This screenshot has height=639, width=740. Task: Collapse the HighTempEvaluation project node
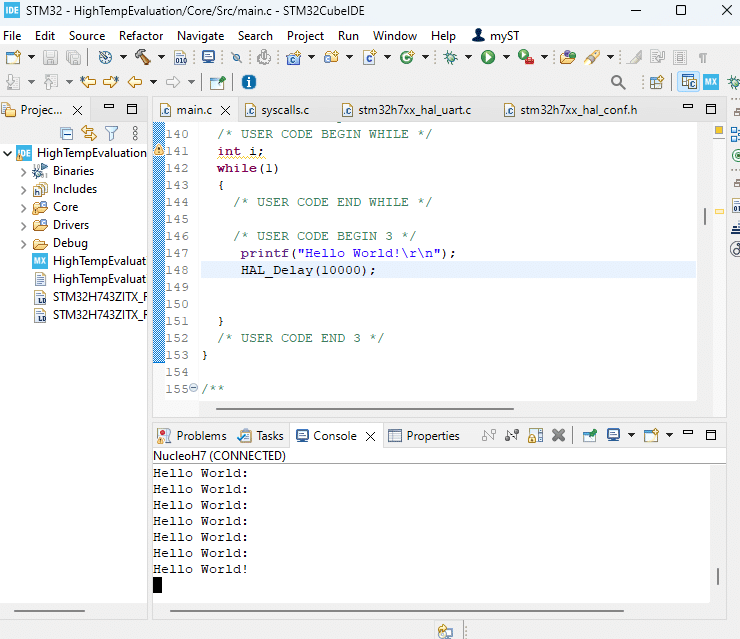[x=8, y=153]
